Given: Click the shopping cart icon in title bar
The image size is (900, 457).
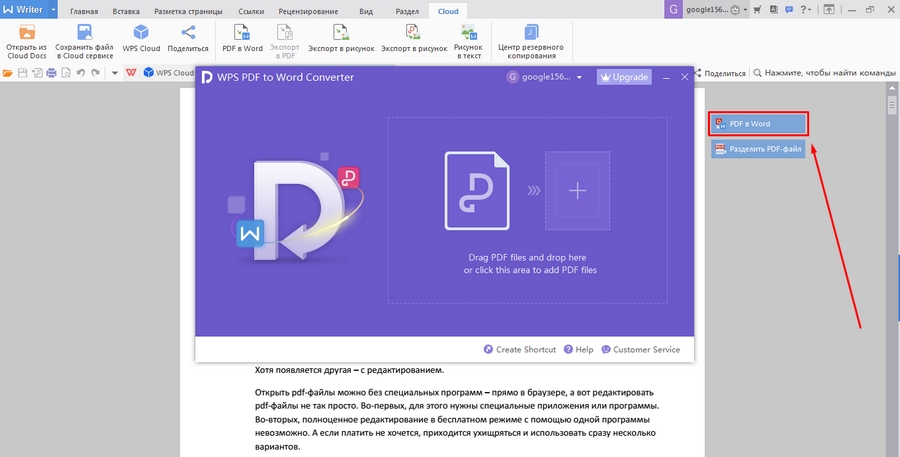Looking at the screenshot, I should click(756, 9).
